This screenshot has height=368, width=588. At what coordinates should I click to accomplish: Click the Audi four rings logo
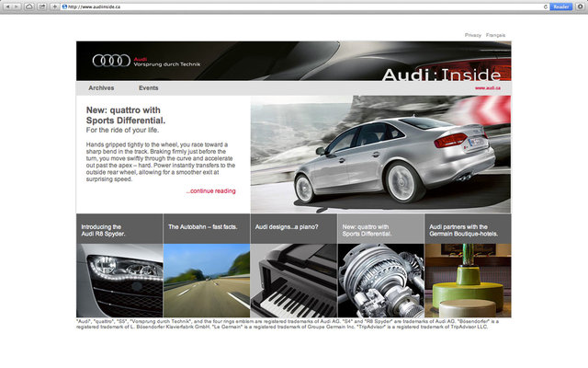click(x=111, y=61)
